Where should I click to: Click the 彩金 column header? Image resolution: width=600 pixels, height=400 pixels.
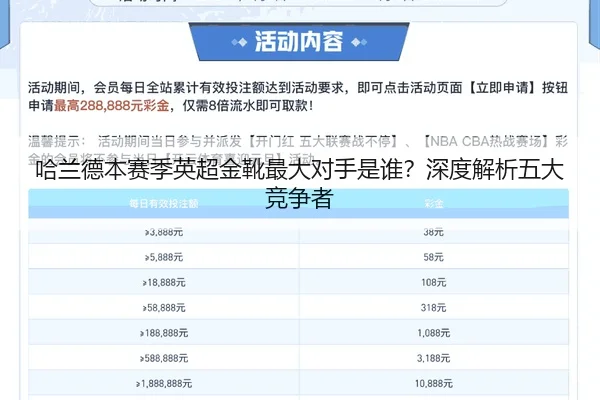(434, 203)
